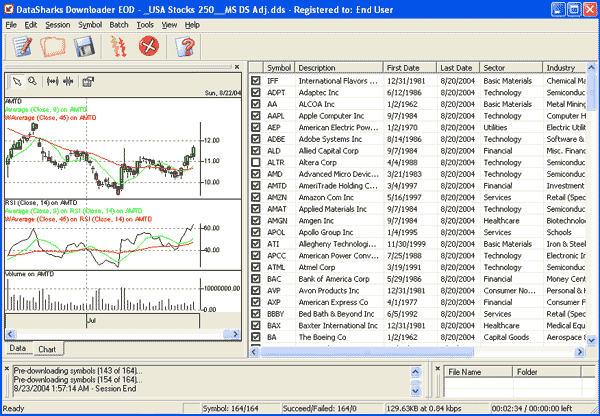Sort by the Last Date column header
The width and height of the screenshot is (600, 416).
[458, 68]
